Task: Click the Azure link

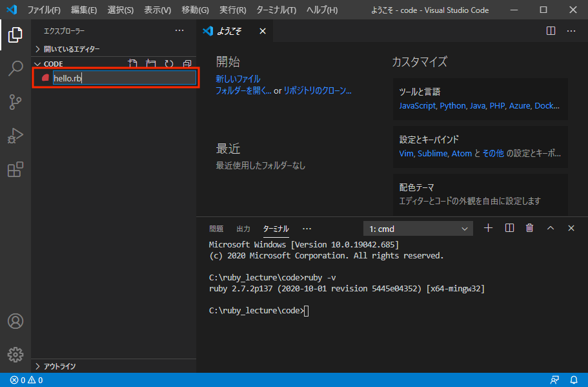Action: tap(520, 106)
